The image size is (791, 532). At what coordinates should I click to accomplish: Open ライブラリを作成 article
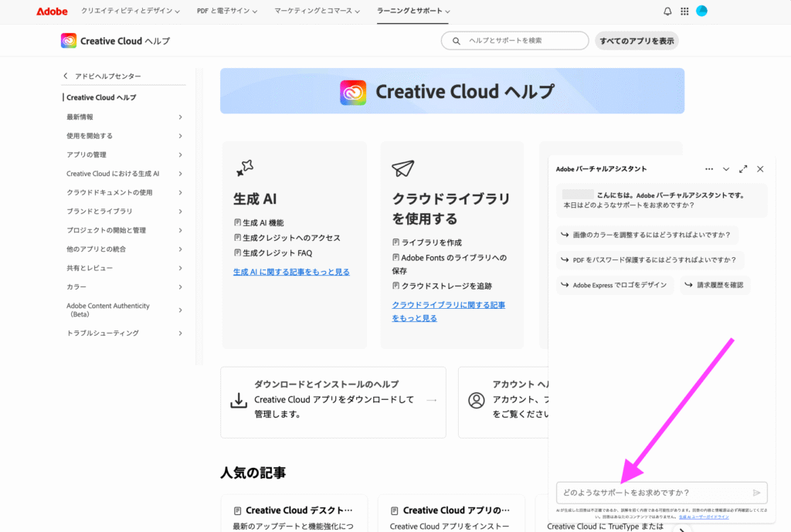coord(431,242)
